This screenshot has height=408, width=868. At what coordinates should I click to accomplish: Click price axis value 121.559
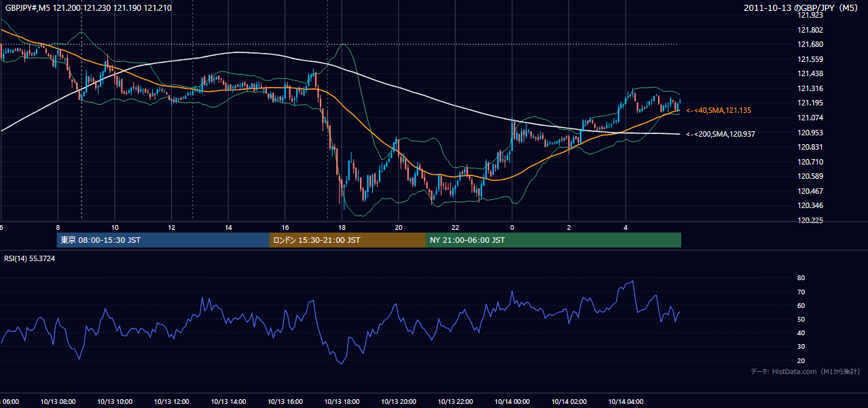click(810, 59)
